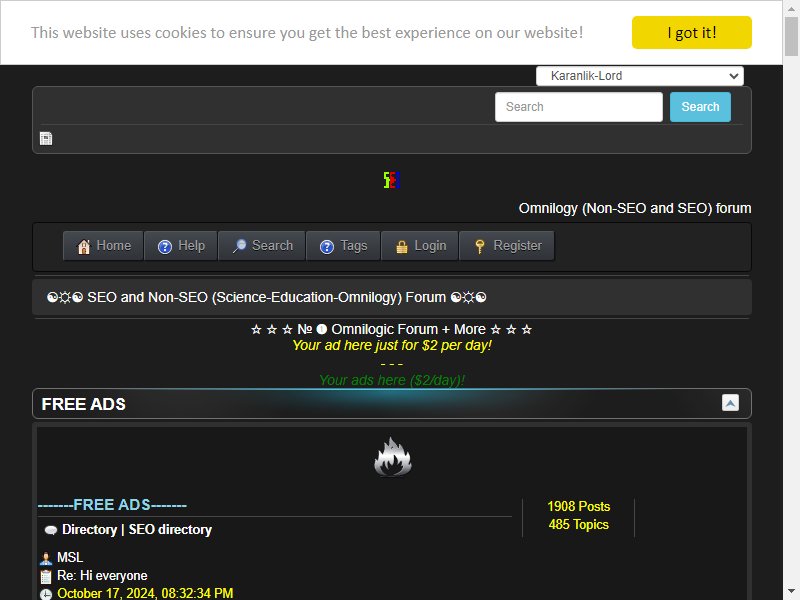Click the colorful forum logo image

pos(391,180)
